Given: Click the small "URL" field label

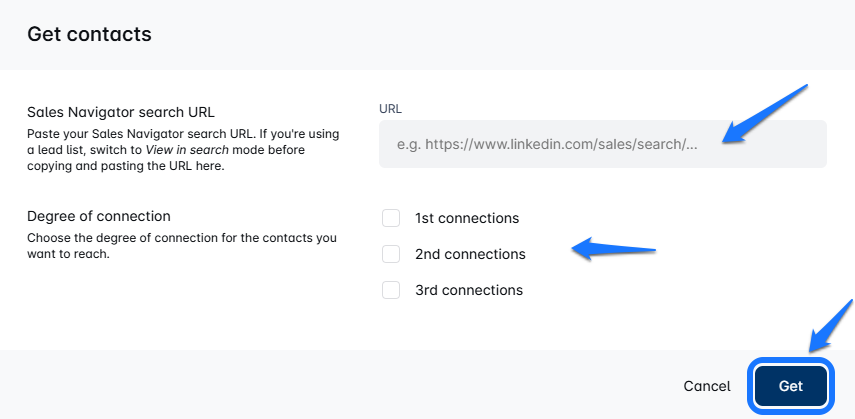Looking at the screenshot, I should click(x=390, y=108).
